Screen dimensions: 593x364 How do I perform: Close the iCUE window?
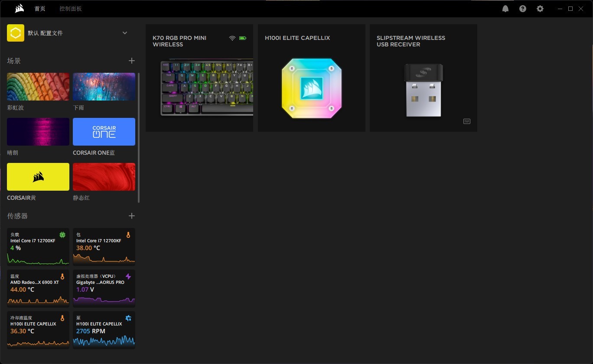[581, 9]
